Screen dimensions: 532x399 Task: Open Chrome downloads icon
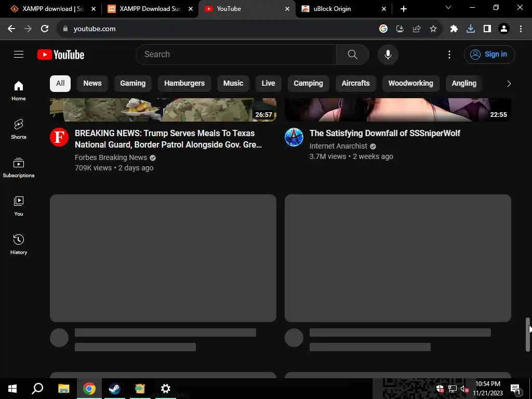pyautogui.click(x=471, y=29)
